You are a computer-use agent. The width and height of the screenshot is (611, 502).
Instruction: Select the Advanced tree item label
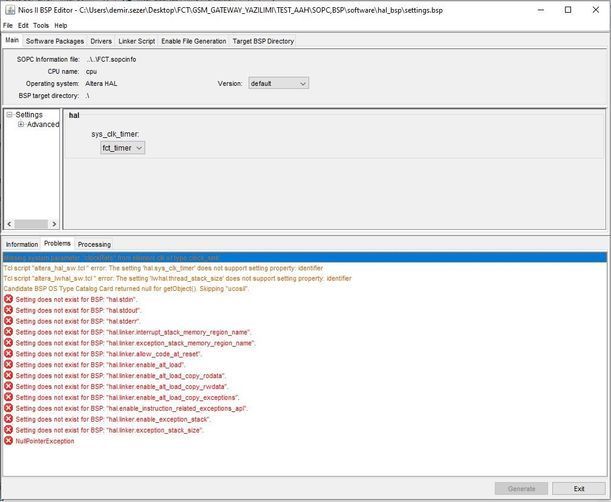click(43, 124)
